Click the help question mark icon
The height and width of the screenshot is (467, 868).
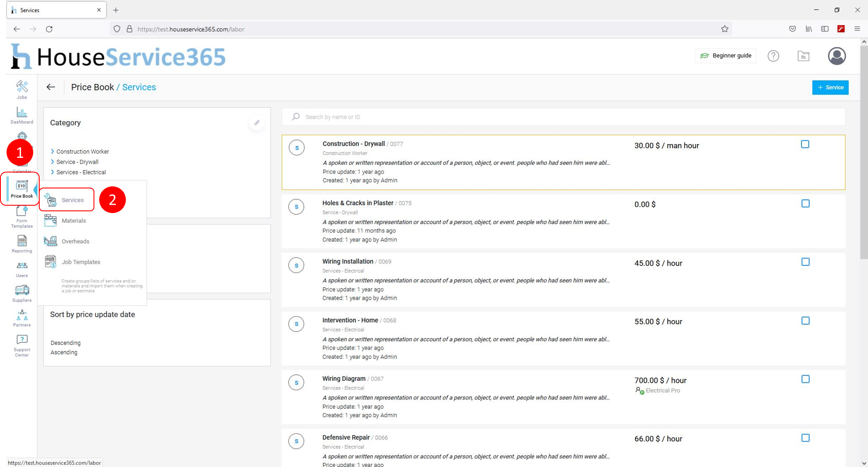point(773,56)
